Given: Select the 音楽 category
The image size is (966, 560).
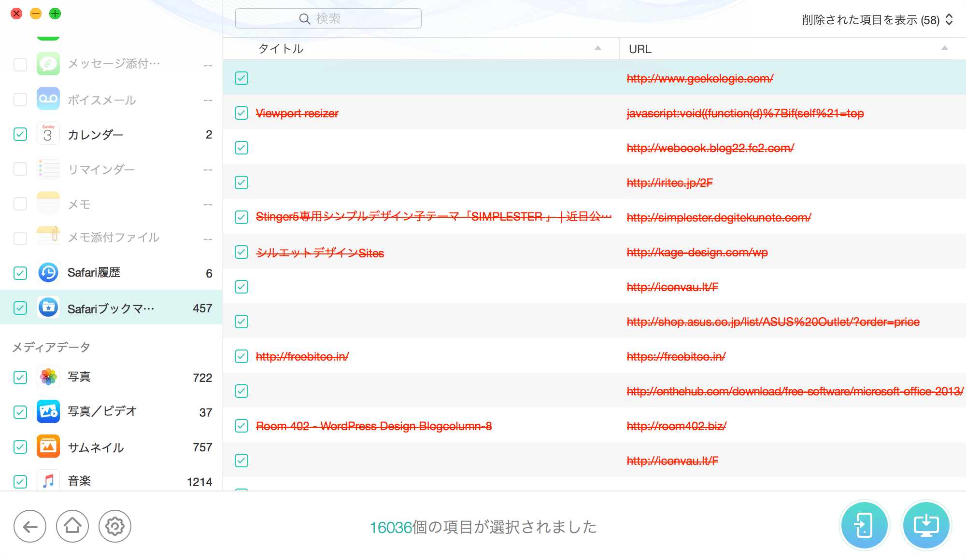Looking at the screenshot, I should 111,481.
